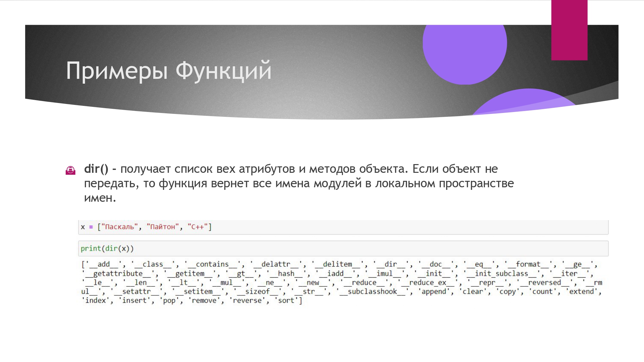Click the string "Паскаль" in the code
Screen dimensions: 644x362
click(120, 227)
